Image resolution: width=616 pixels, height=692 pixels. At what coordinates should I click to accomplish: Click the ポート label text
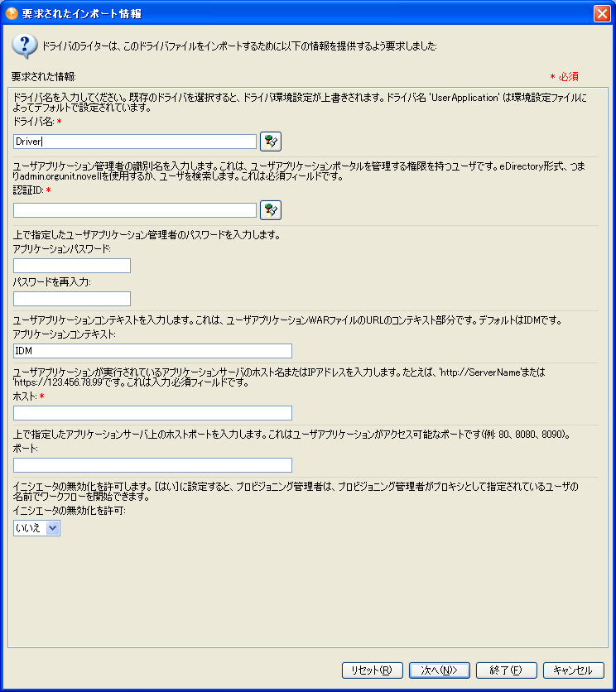[x=25, y=449]
